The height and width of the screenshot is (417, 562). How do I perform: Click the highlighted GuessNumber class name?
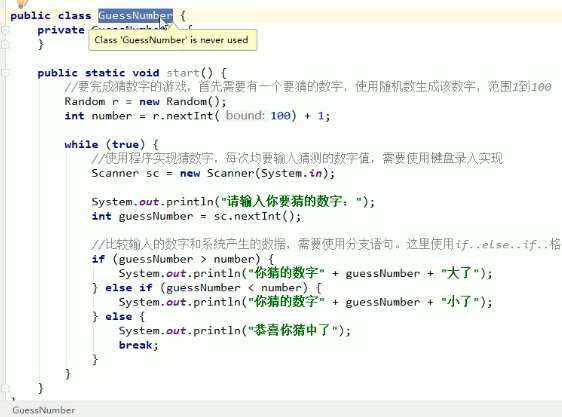pyautogui.click(x=135, y=16)
